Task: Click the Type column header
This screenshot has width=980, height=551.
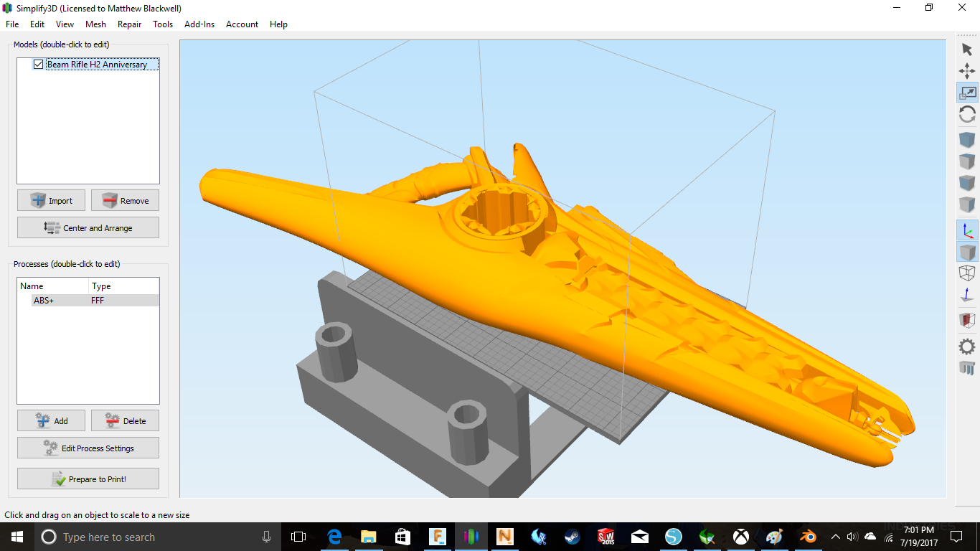Action: pos(123,286)
